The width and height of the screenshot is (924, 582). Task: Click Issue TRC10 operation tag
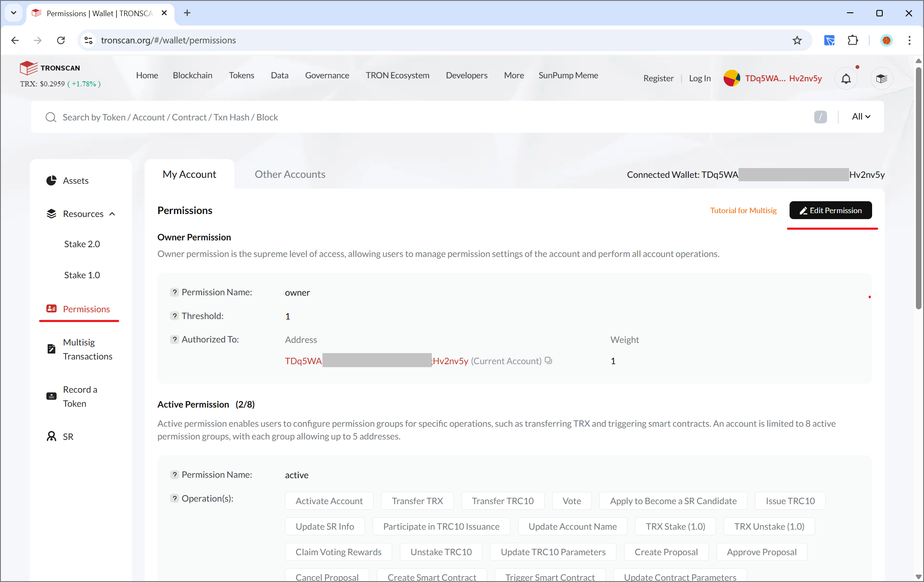[x=790, y=501]
